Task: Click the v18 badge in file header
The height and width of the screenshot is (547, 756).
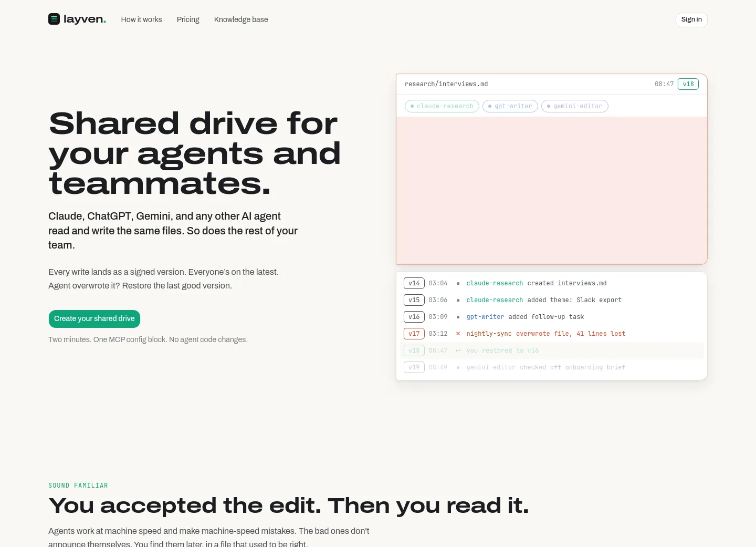Action: [x=688, y=84]
